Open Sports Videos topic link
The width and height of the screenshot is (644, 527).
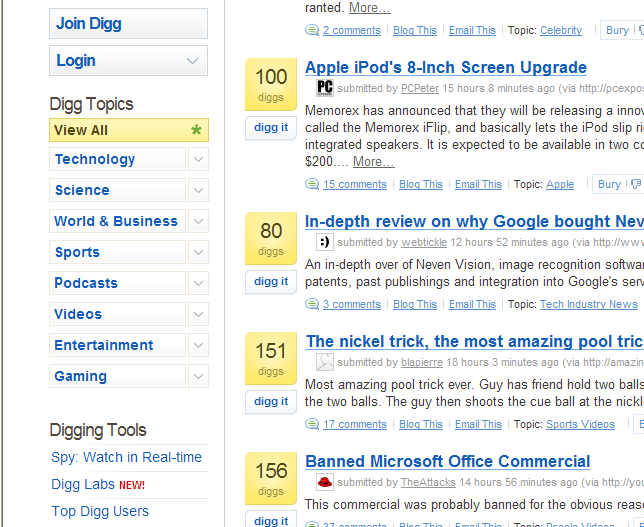click(x=580, y=424)
